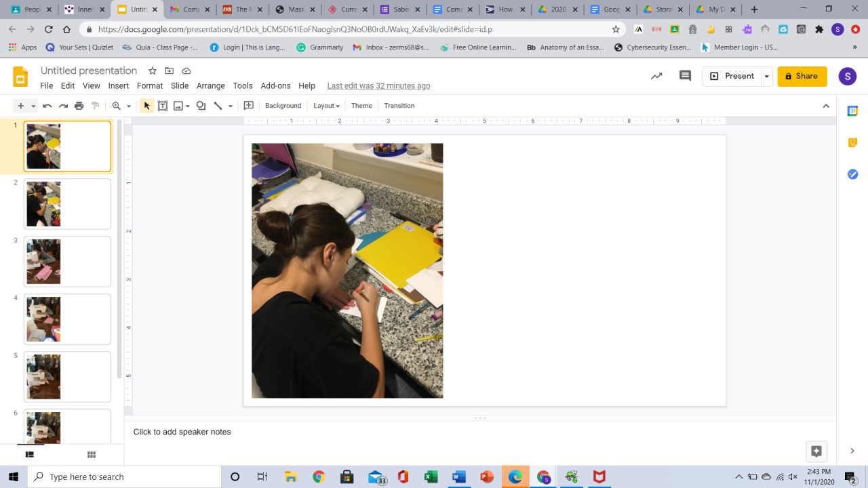Image resolution: width=868 pixels, height=488 pixels.
Task: Start the slideshow with Present
Action: [x=732, y=77]
